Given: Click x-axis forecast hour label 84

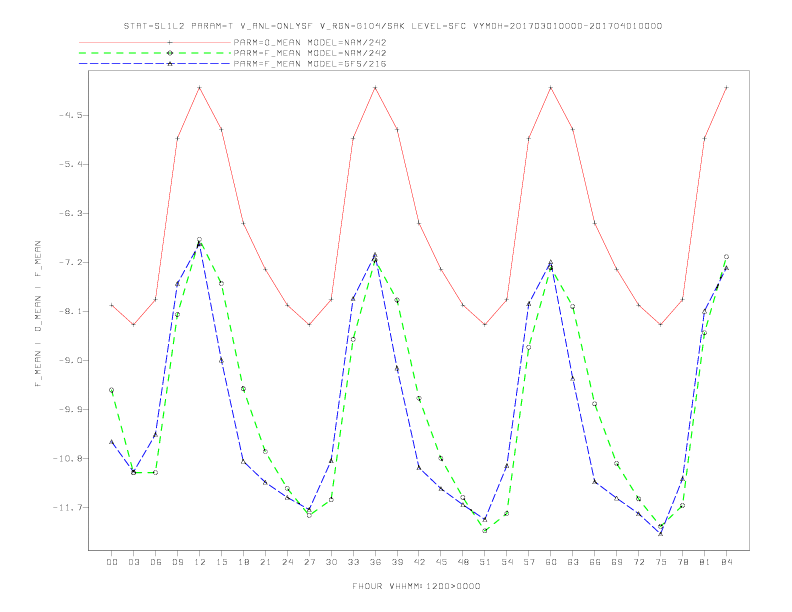Looking at the screenshot, I should pos(726,562).
